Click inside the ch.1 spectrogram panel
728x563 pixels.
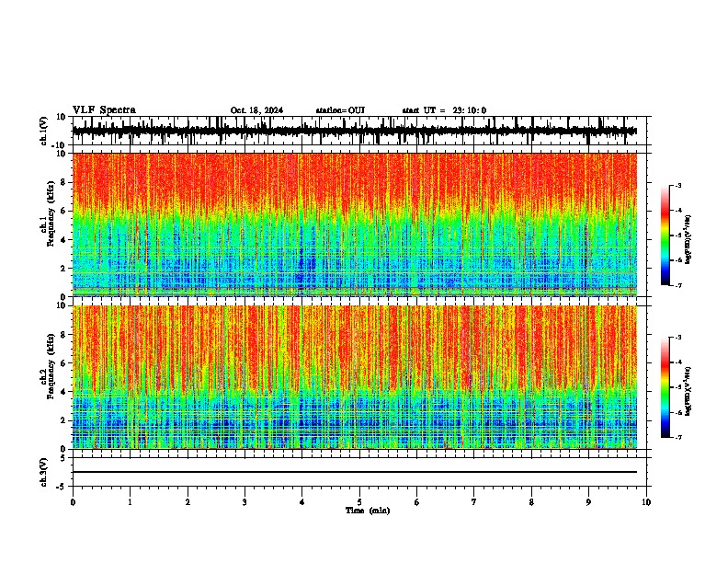pos(355,224)
